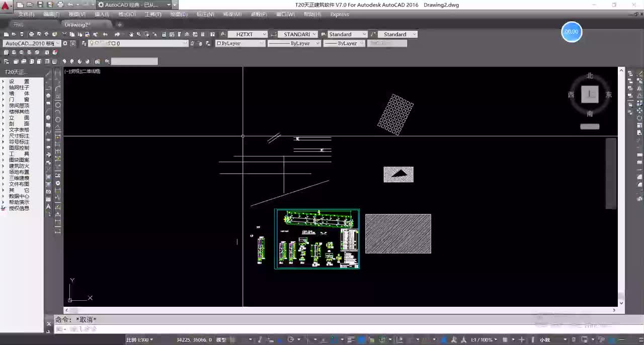Toggle the Polar tracking icon in status bar
The width and height of the screenshot is (644, 345).
tap(290, 340)
